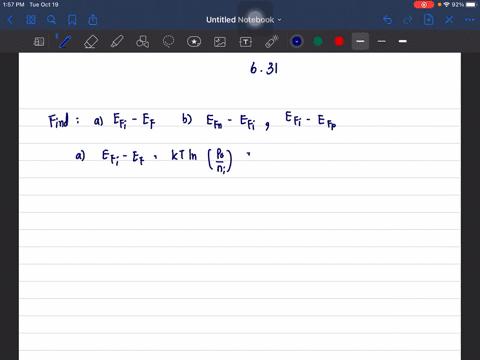Go back using the back chevron

pyautogui.click(x=10, y=20)
